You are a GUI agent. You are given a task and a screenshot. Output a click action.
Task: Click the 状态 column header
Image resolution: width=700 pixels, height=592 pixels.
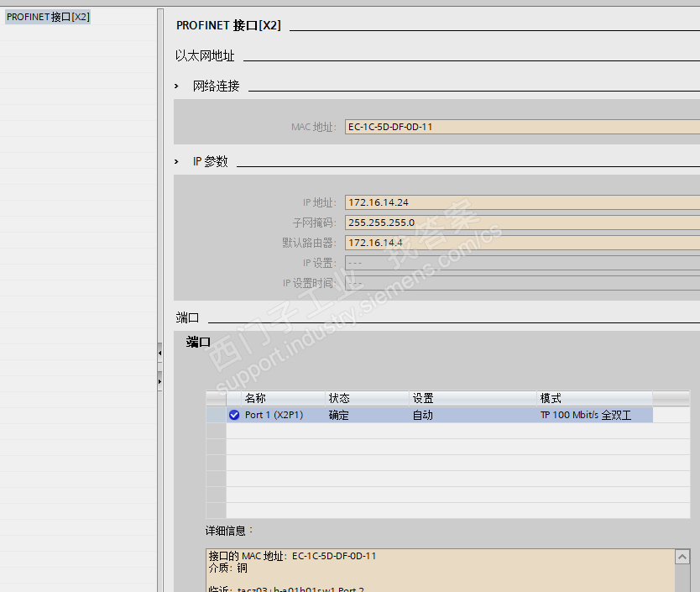tap(367, 398)
